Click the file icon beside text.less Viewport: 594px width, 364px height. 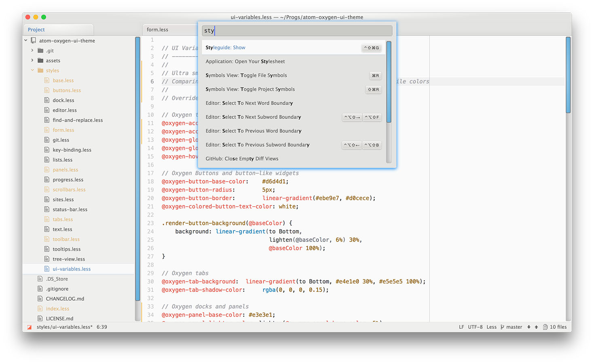47,229
